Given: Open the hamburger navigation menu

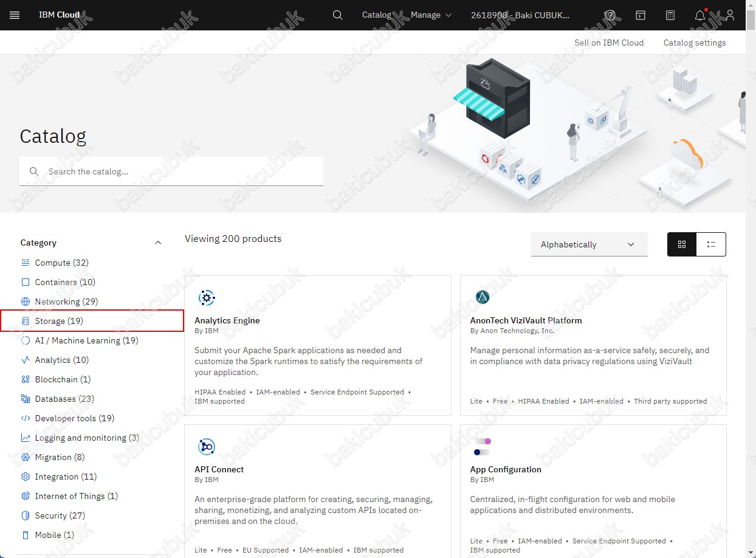Looking at the screenshot, I should click(x=15, y=15).
